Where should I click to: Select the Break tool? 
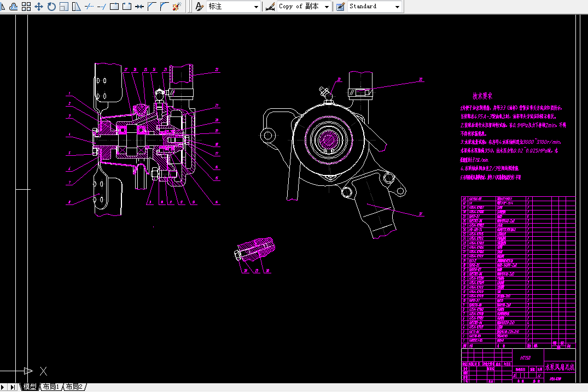coord(127,7)
